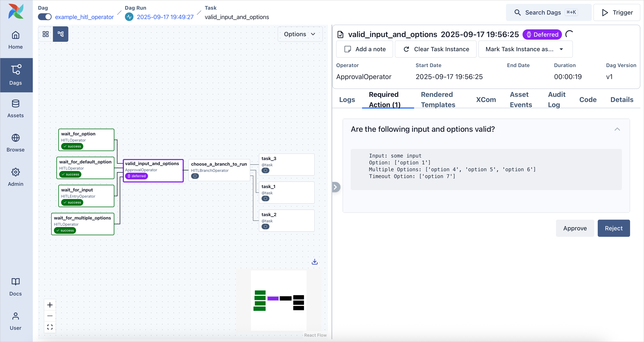Open the Assets section
644x342 pixels.
click(x=15, y=108)
